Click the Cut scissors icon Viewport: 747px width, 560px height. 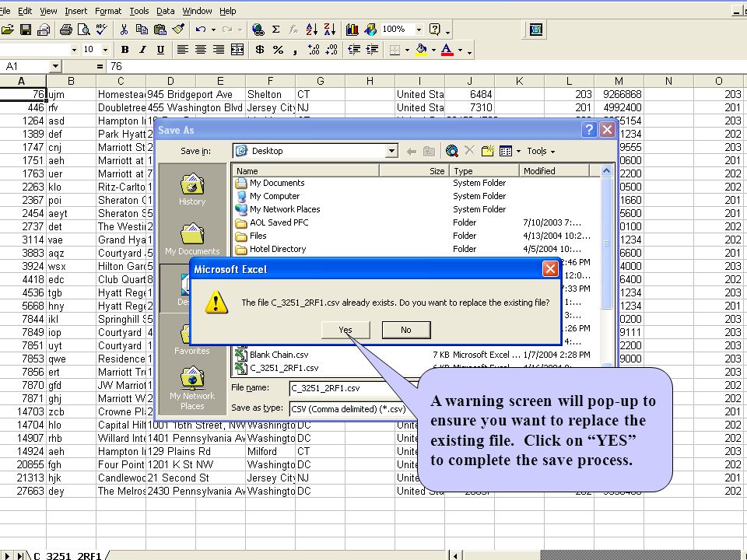point(124,30)
